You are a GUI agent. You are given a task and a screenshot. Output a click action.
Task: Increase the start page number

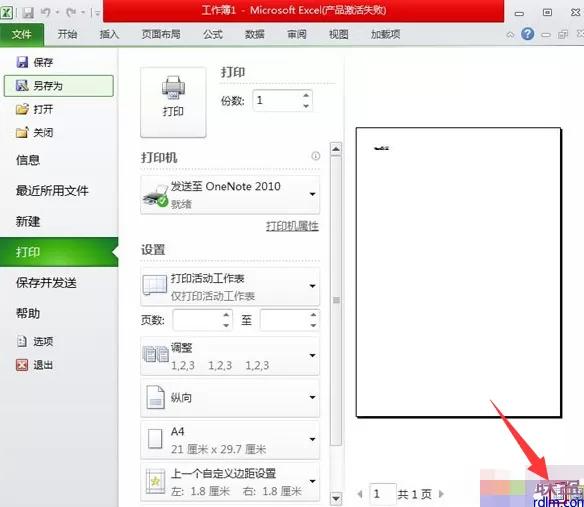226,315
